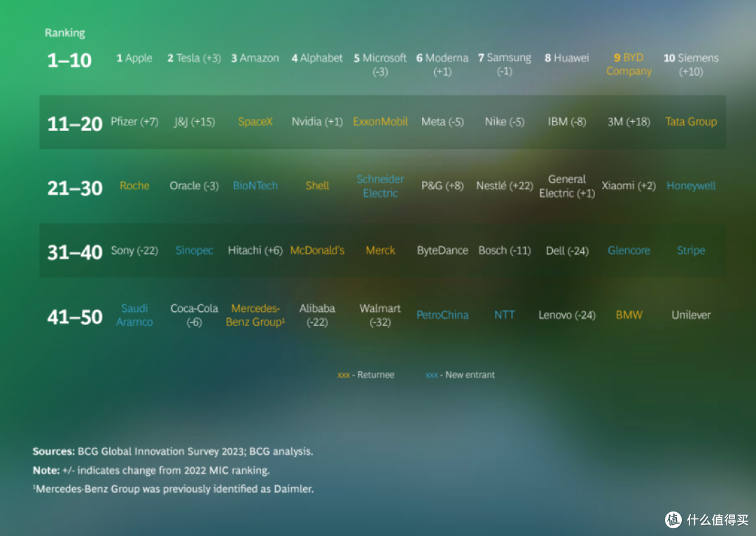The height and width of the screenshot is (536, 756).
Task: Click the Sony (-22) entry
Action: 134,250
